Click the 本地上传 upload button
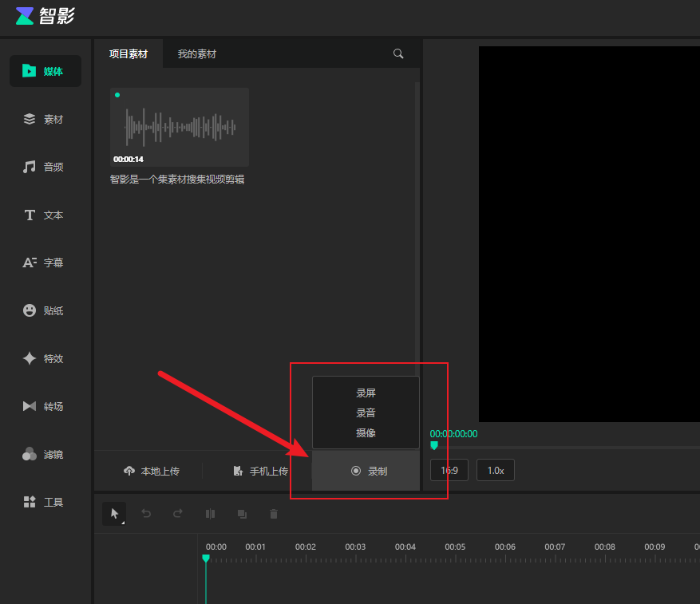The width and height of the screenshot is (700, 604). tap(152, 471)
